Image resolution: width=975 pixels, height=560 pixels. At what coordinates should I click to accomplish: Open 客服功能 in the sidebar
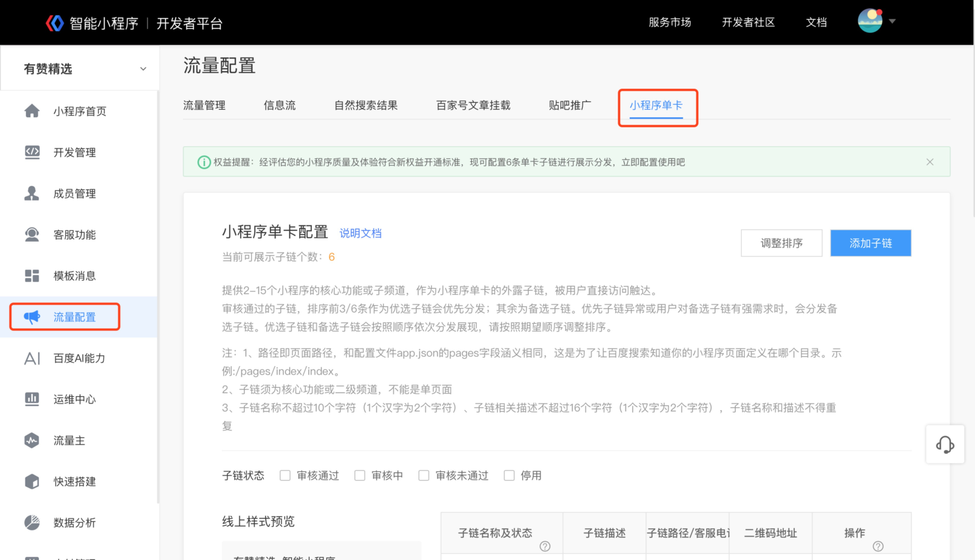tap(75, 235)
